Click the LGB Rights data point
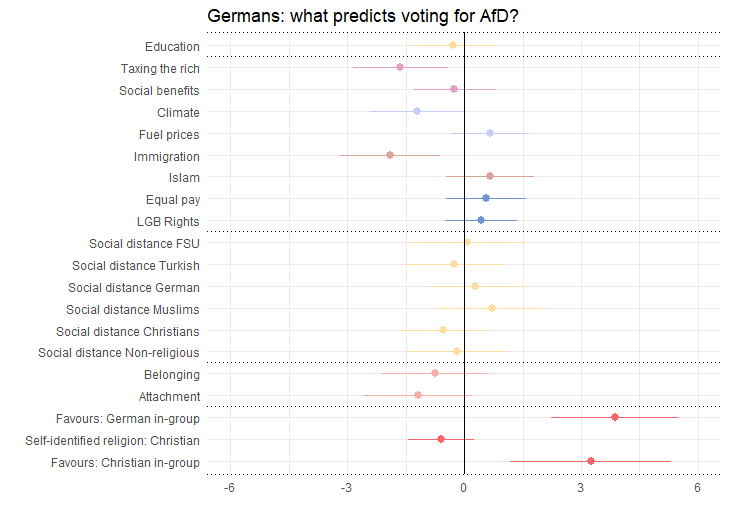 coord(481,220)
